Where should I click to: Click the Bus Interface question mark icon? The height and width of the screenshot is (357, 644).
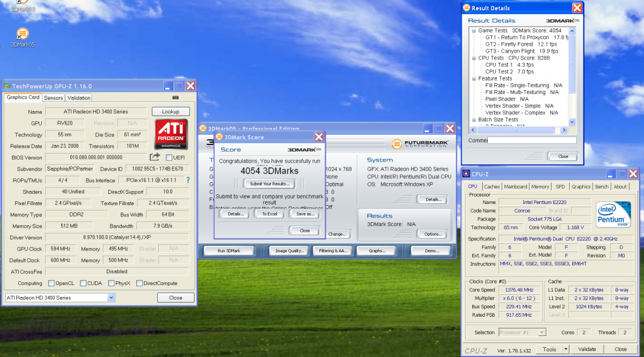click(188, 180)
